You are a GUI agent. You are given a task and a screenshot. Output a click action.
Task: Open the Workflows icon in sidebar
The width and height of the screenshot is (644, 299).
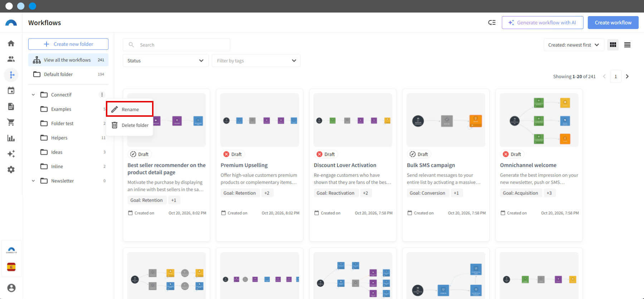11,75
